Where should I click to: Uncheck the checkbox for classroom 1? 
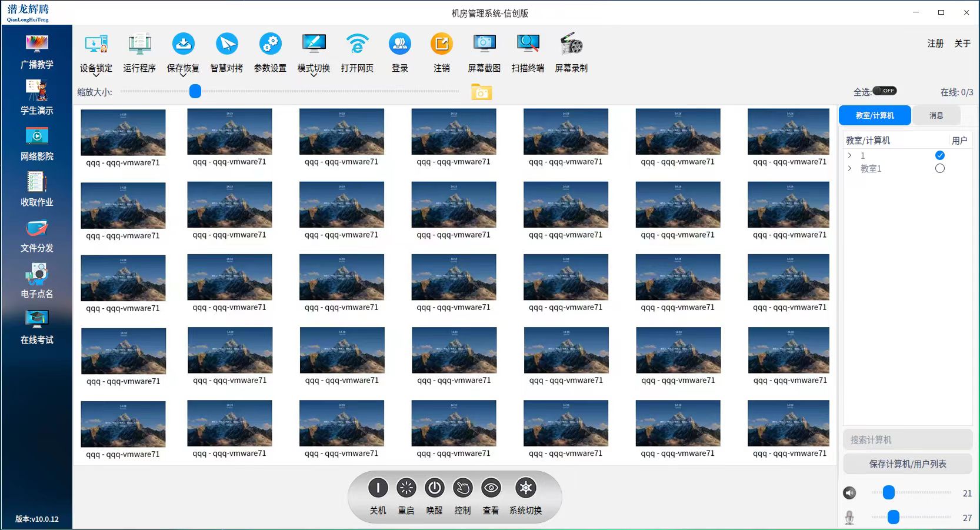[x=939, y=155]
